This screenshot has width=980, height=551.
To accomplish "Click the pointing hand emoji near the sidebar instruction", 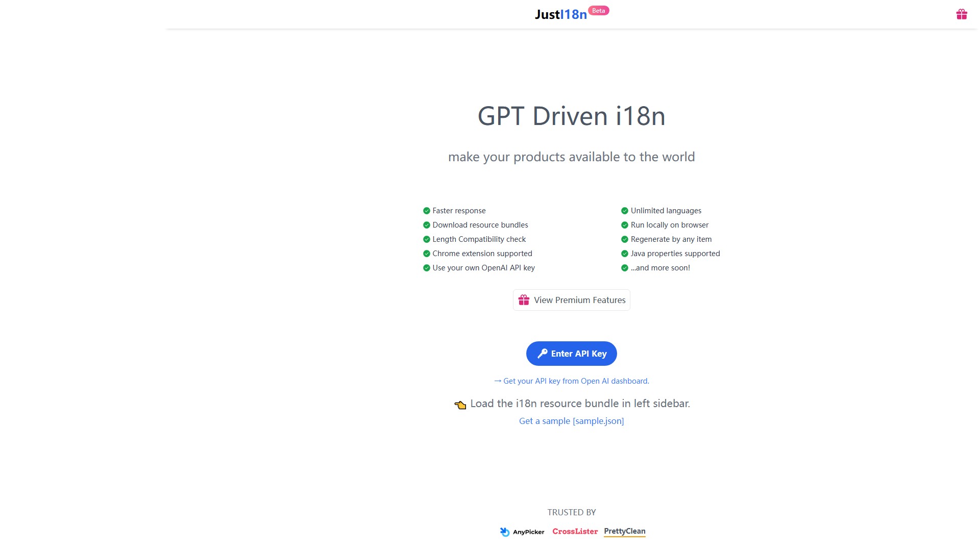I will (x=460, y=404).
